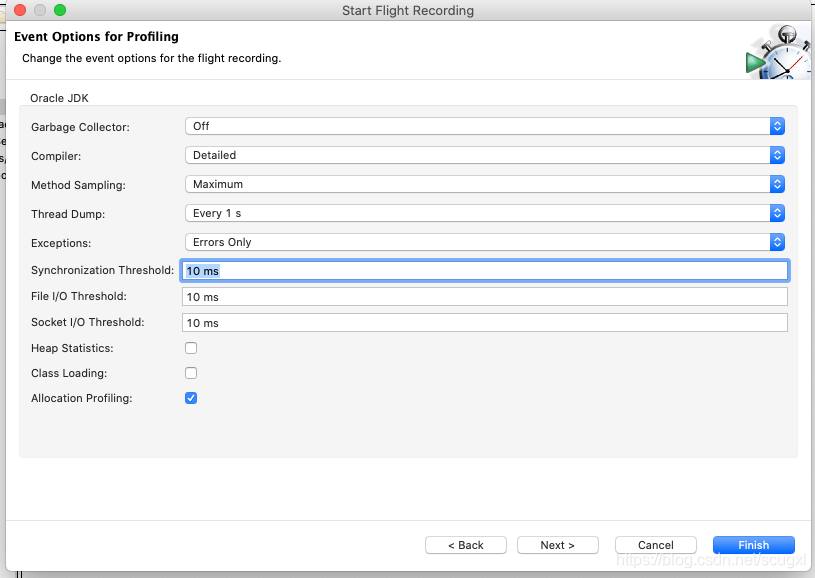
Task: Click the Event Options for Profiling heading
Action: [x=96, y=37]
